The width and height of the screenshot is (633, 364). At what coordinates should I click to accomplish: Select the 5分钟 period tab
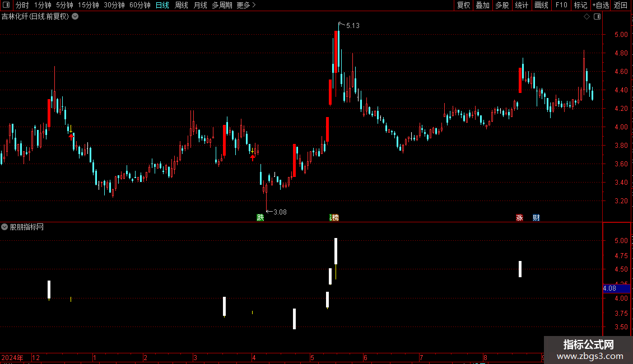click(x=64, y=5)
